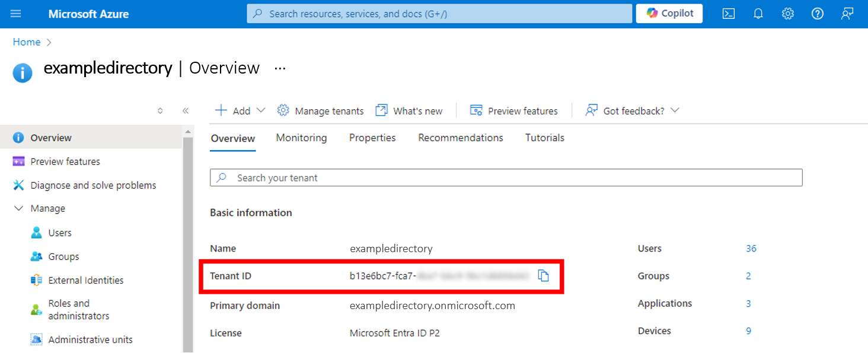
Task: Open the Add dropdown menu
Action: [x=241, y=110]
